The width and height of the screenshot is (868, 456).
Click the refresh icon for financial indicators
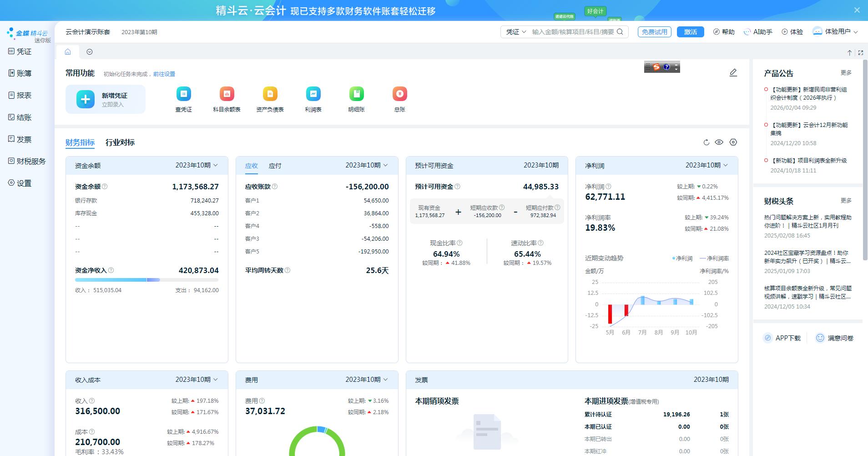706,142
